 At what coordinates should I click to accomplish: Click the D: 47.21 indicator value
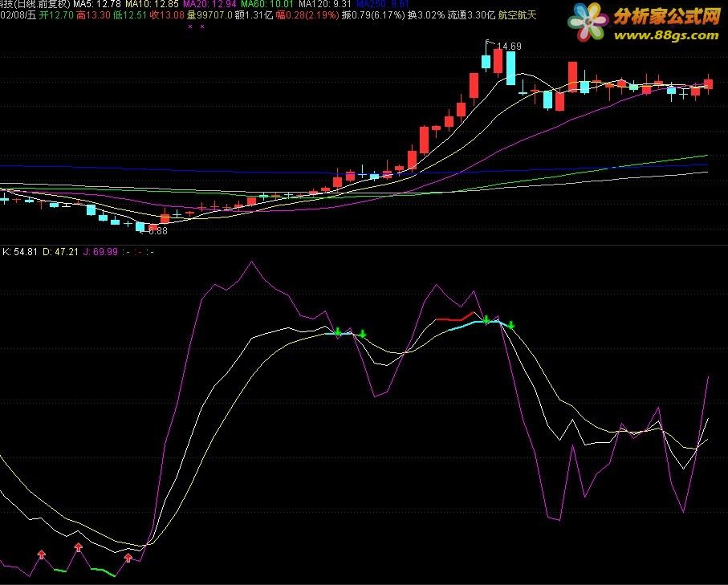[60, 252]
